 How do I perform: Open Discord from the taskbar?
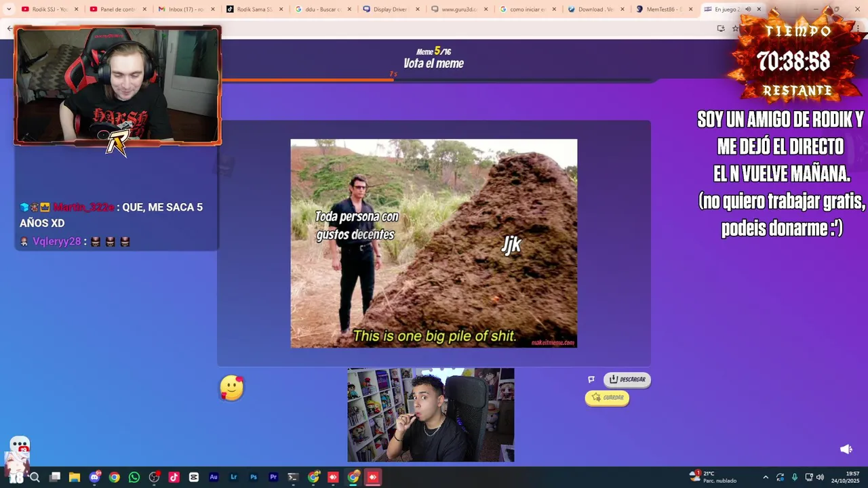pyautogui.click(x=95, y=477)
